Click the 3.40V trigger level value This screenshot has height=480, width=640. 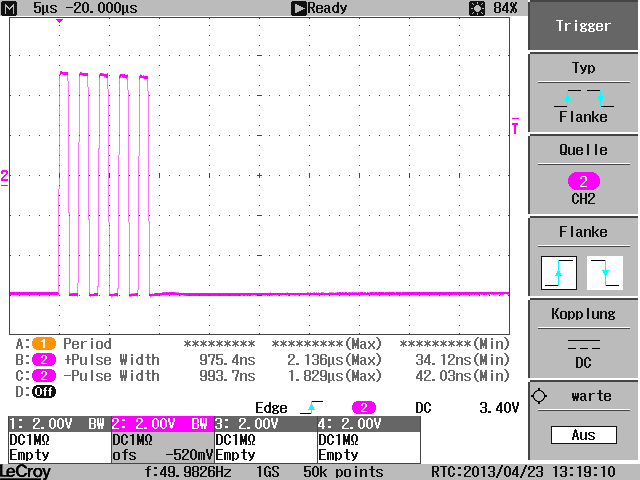point(499,408)
